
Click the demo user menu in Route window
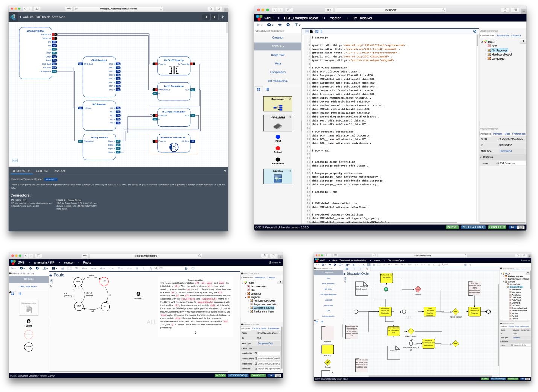point(275,263)
